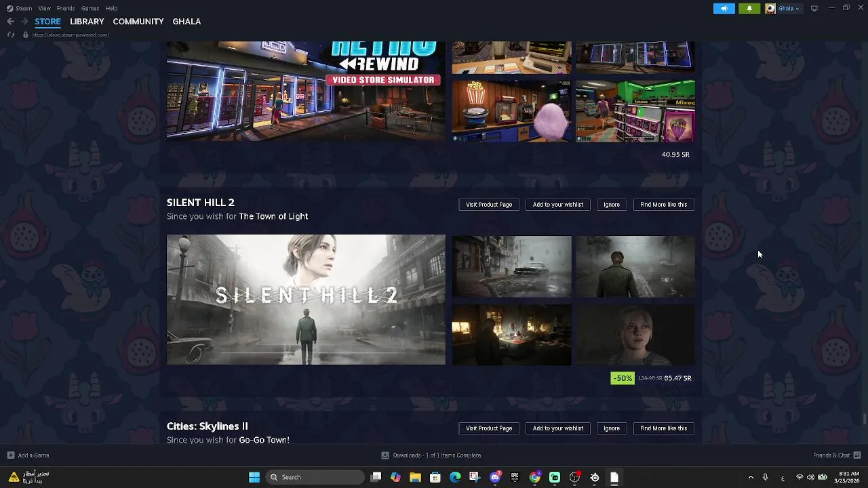
Task: Click the page vertical scrollbar
Action: [x=865, y=419]
